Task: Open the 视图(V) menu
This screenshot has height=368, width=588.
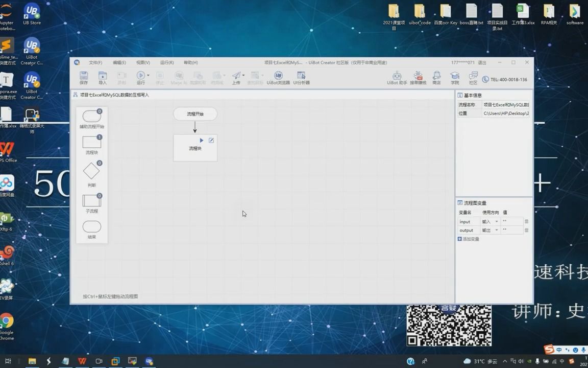Action: (x=142, y=62)
